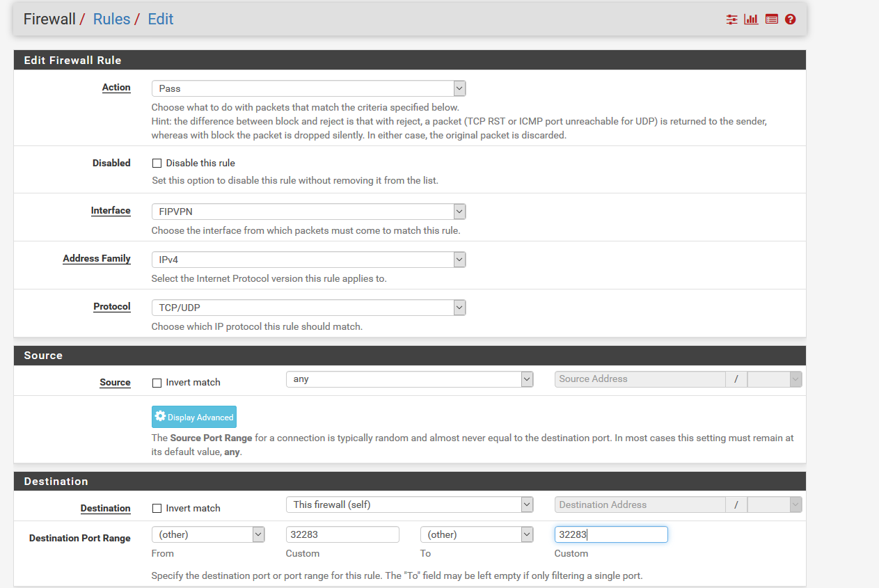This screenshot has height=588, width=879.
Task: Open the red help question-mark icon
Action: 790,19
